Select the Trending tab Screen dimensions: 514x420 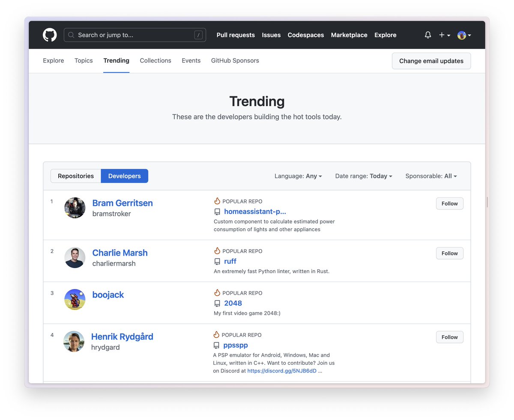pos(116,61)
